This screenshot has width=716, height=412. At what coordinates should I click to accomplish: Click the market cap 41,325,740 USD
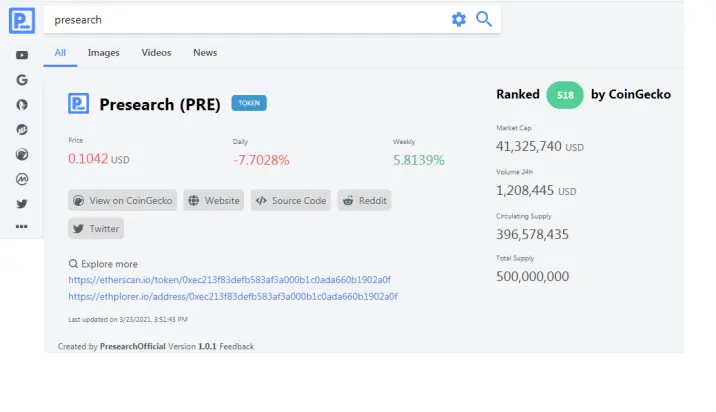click(540, 147)
